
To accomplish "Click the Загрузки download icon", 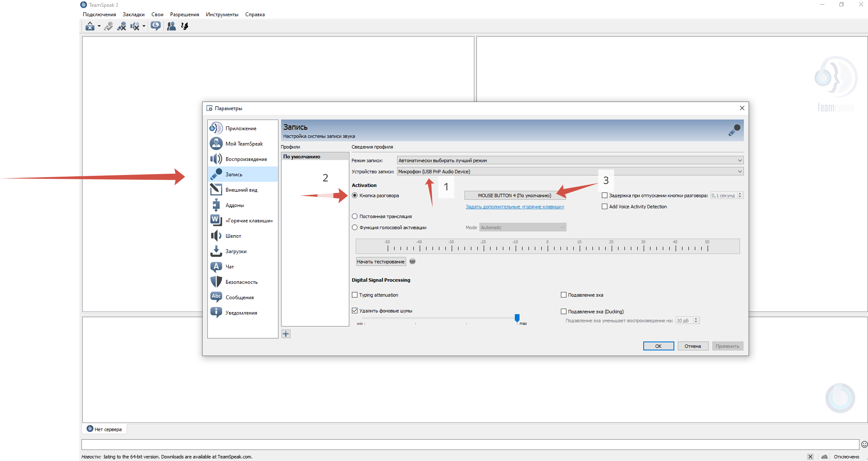I will point(216,251).
